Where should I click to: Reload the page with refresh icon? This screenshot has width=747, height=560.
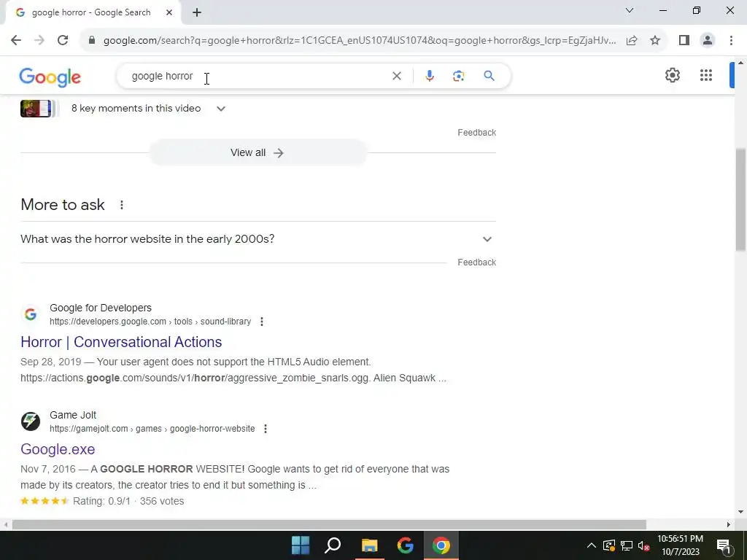click(x=63, y=41)
